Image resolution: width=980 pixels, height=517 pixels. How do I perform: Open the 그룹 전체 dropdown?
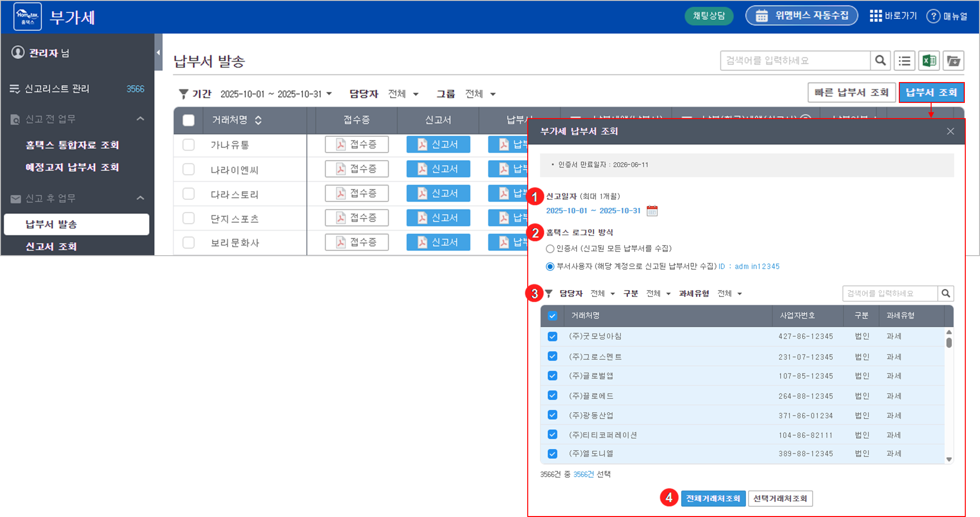[x=480, y=94]
